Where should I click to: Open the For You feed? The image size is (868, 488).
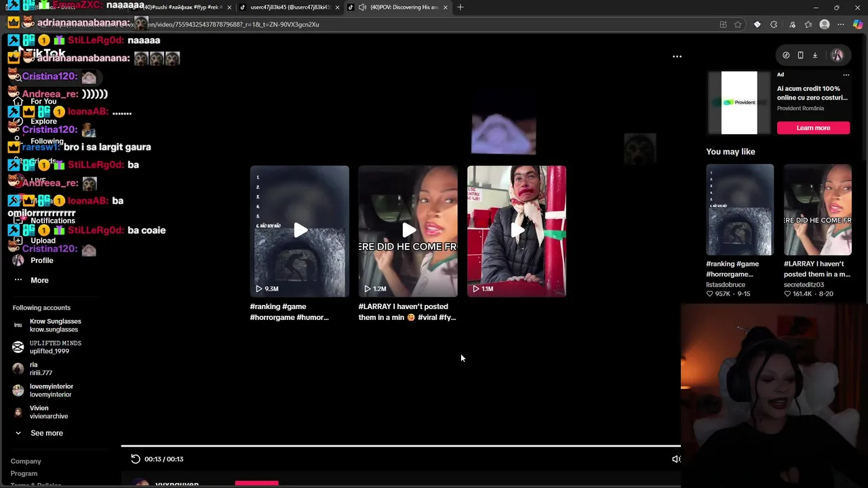click(43, 102)
